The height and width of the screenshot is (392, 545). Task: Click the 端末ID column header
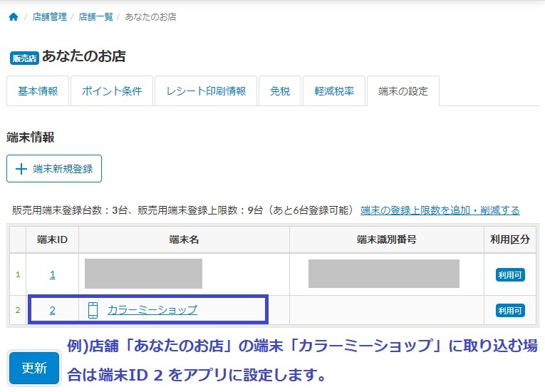53,239
